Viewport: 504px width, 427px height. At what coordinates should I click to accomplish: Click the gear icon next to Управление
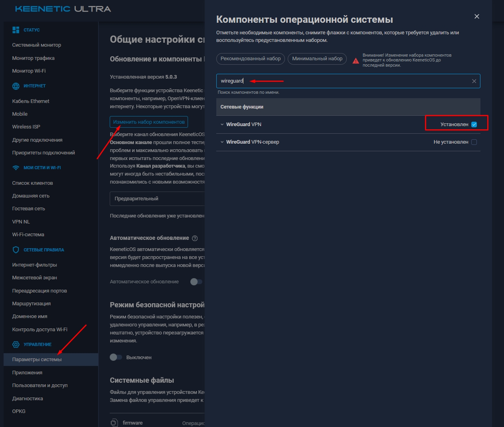click(15, 344)
